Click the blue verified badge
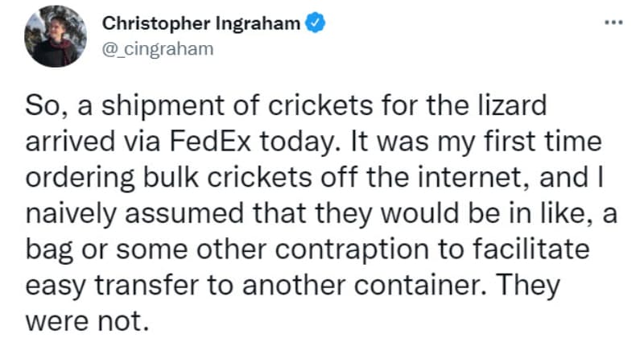 click(x=318, y=23)
